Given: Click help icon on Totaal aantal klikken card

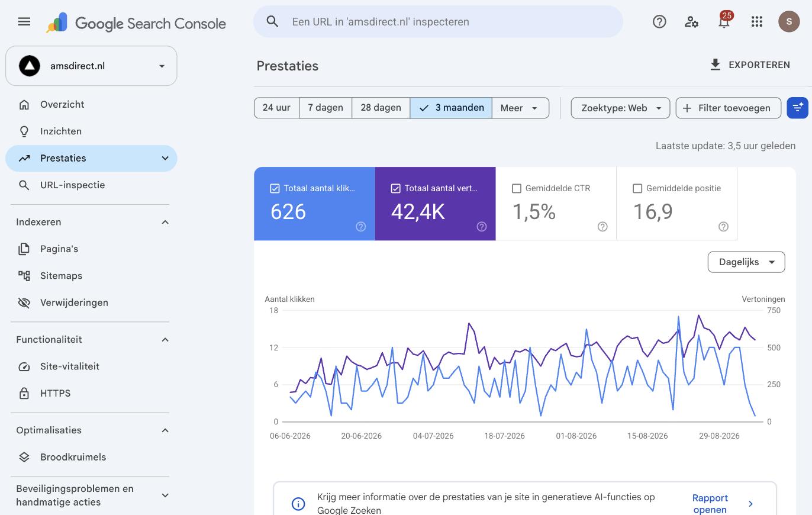Looking at the screenshot, I should [x=360, y=227].
